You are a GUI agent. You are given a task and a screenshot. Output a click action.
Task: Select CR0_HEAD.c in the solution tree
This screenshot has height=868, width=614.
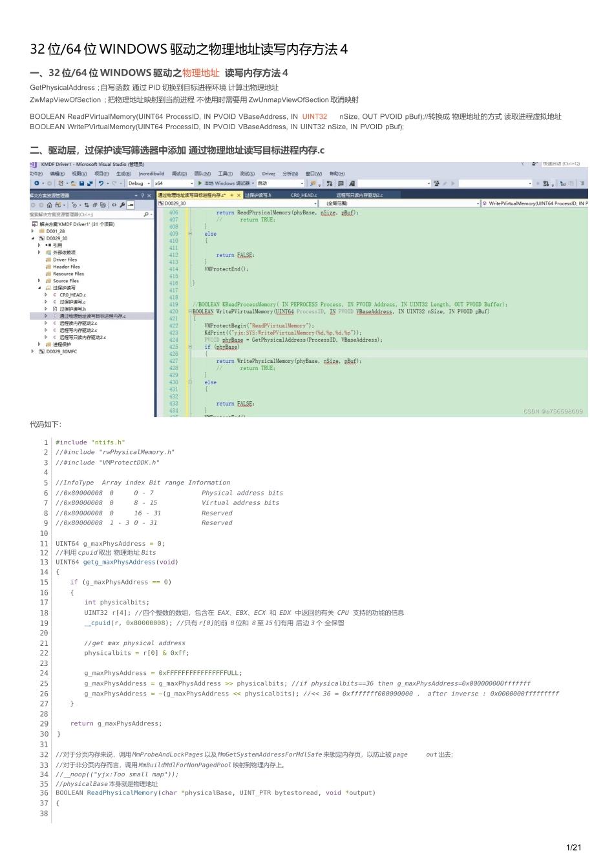72,295
